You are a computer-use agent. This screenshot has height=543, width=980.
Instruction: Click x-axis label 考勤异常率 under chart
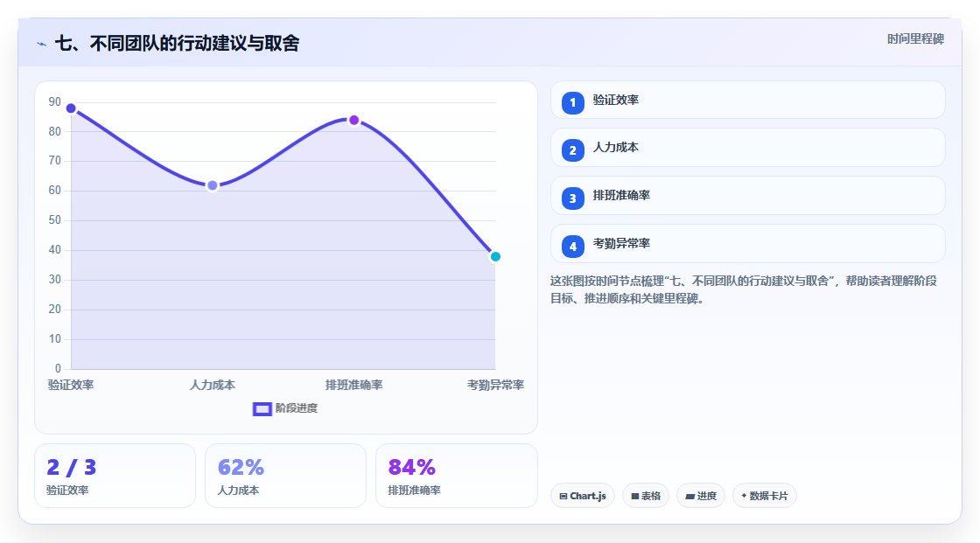pyautogui.click(x=495, y=385)
